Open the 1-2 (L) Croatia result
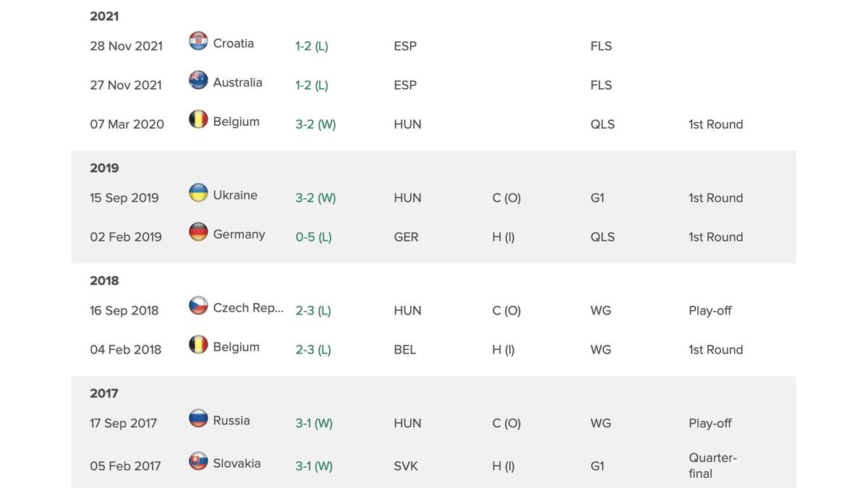 click(x=312, y=46)
